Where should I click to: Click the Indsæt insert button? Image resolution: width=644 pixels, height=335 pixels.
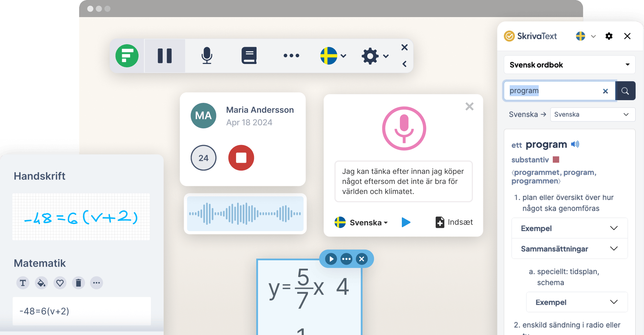pyautogui.click(x=454, y=222)
